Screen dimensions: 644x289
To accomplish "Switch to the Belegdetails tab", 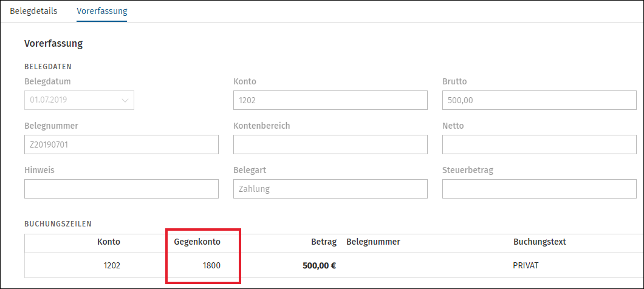I will (x=33, y=11).
